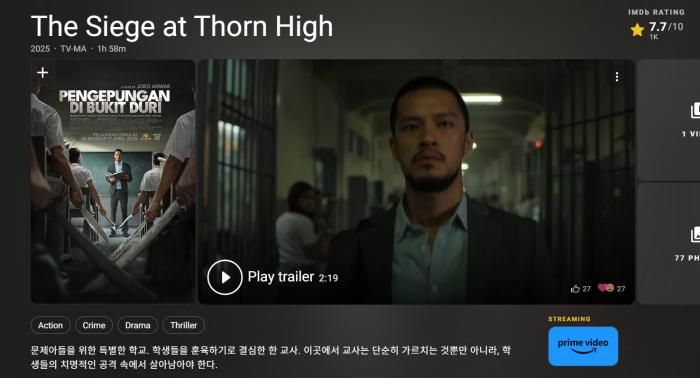Click the 7.7/10 IMDb rating score
This screenshot has height=378, width=700.
pos(666,27)
